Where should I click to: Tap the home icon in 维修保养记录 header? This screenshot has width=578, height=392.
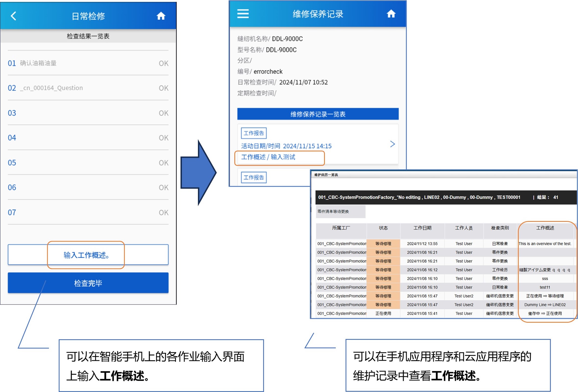pos(391,14)
